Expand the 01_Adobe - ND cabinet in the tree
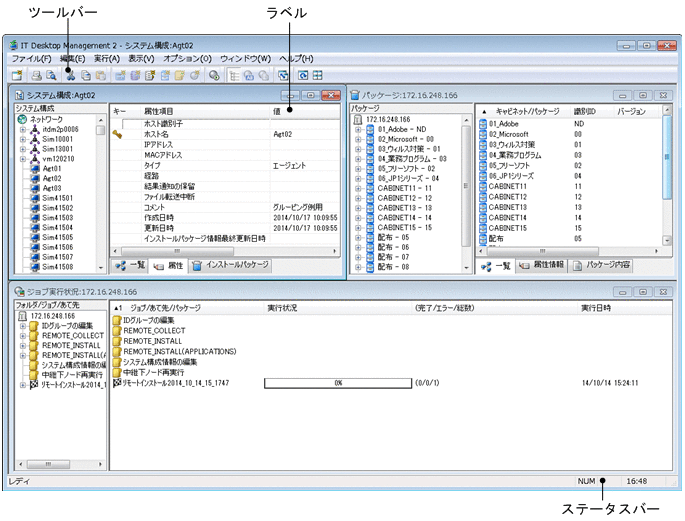This screenshot has height=521, width=685. (358, 130)
